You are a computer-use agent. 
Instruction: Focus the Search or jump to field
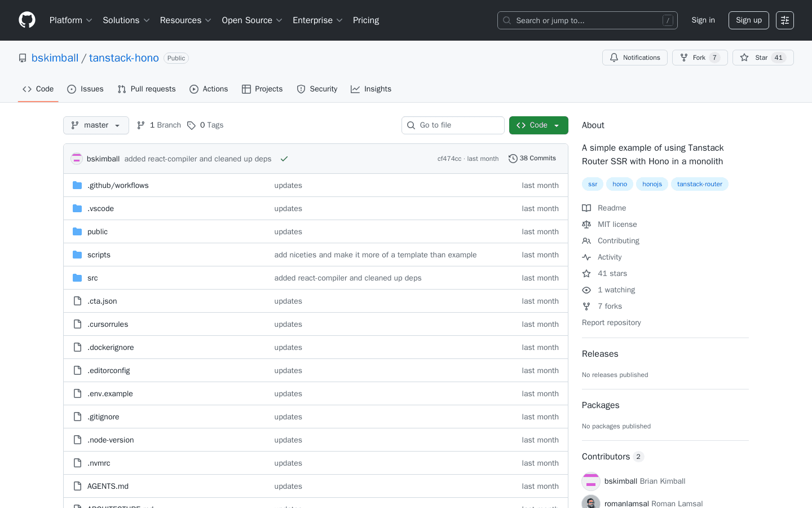pos(588,20)
